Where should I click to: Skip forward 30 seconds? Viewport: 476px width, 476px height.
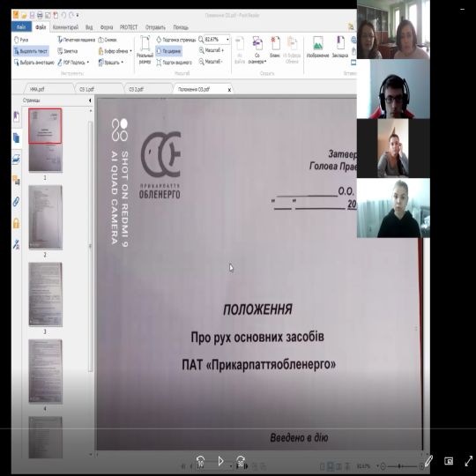(240, 461)
